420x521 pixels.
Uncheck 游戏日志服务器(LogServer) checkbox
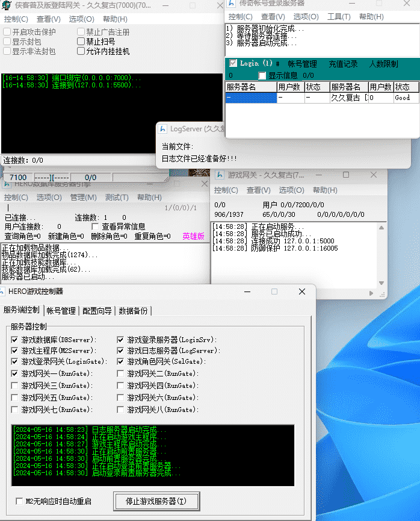(x=120, y=351)
